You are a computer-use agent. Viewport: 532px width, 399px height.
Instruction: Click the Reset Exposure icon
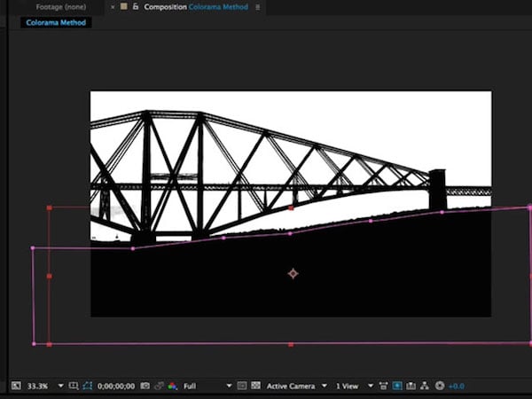[x=438, y=386]
